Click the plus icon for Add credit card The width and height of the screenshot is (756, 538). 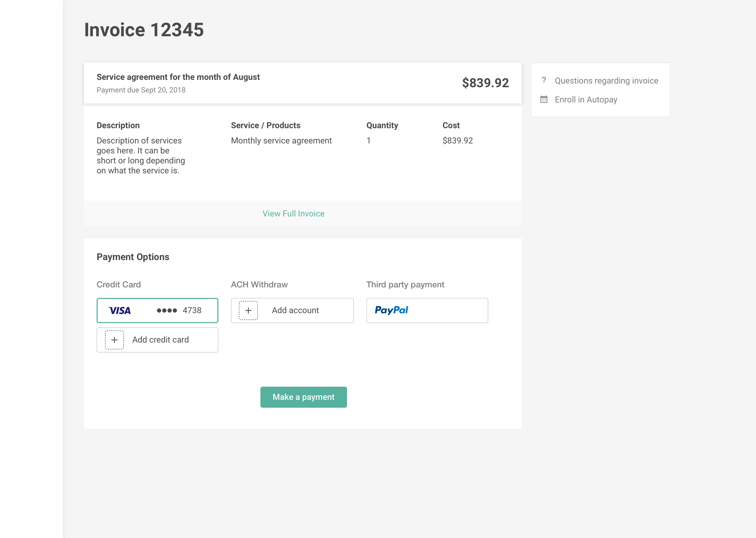(114, 340)
